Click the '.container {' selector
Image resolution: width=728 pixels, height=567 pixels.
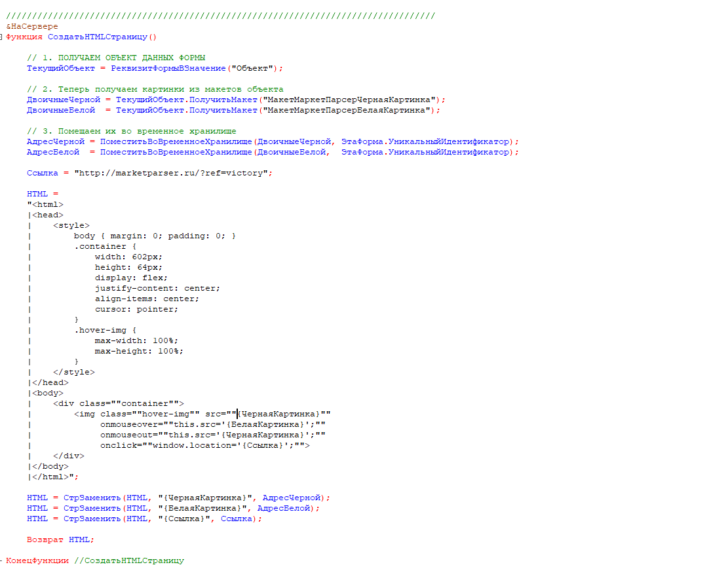[x=105, y=246]
